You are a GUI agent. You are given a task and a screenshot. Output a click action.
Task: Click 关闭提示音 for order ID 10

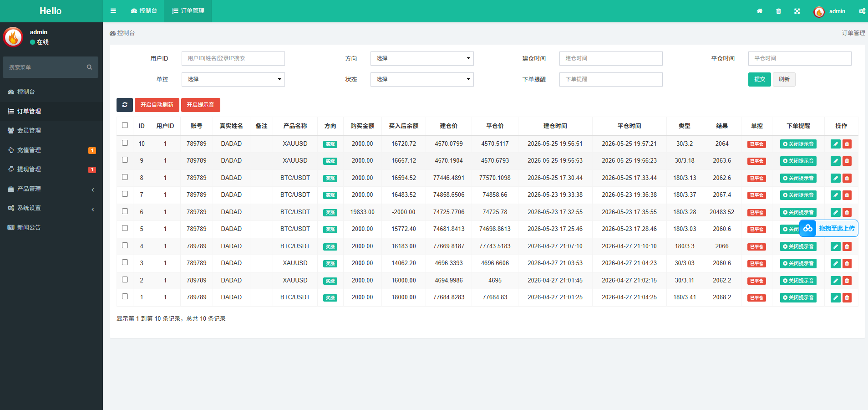(x=798, y=144)
